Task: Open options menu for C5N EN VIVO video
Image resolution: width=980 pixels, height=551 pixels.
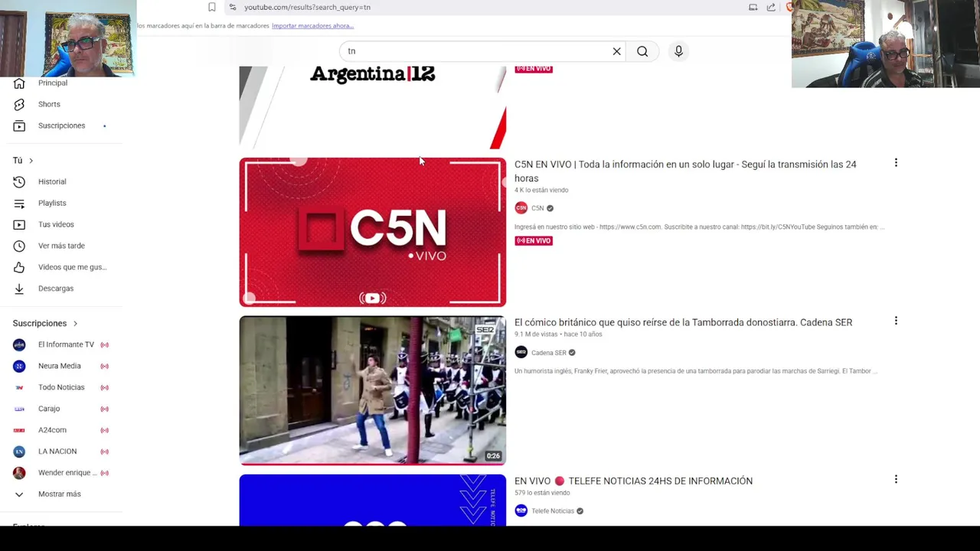Action: pyautogui.click(x=896, y=162)
